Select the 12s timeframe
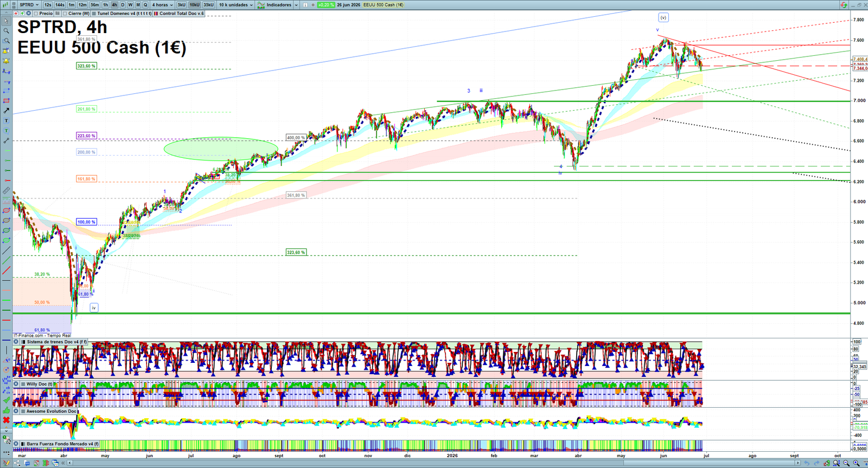Screen dimensions: 868x468 (48, 5)
